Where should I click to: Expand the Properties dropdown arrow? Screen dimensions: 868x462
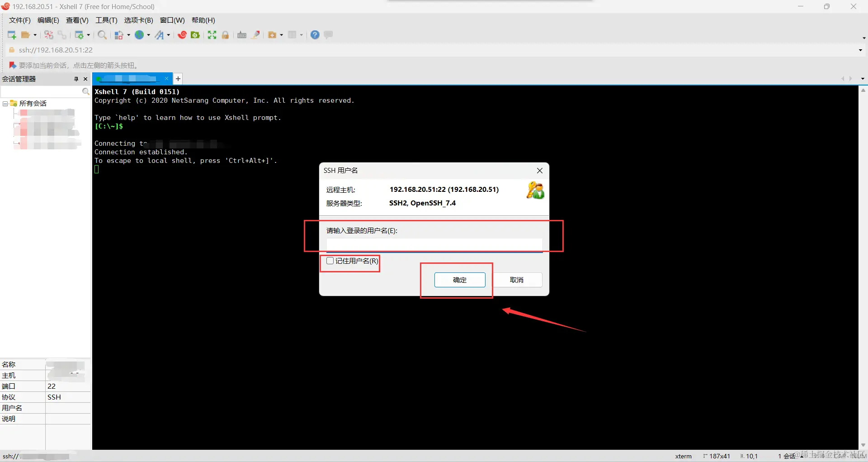pos(88,35)
